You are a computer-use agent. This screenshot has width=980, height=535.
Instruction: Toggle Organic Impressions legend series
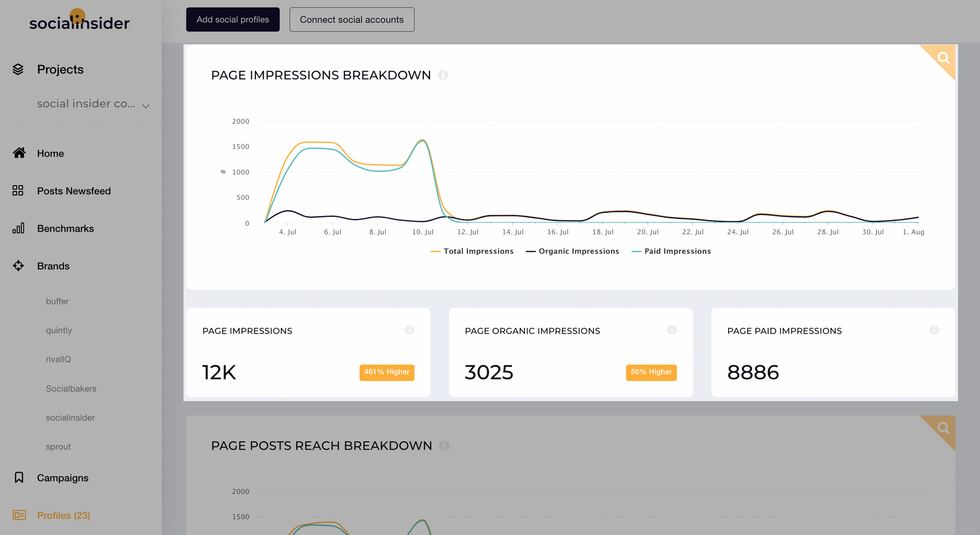coord(572,251)
